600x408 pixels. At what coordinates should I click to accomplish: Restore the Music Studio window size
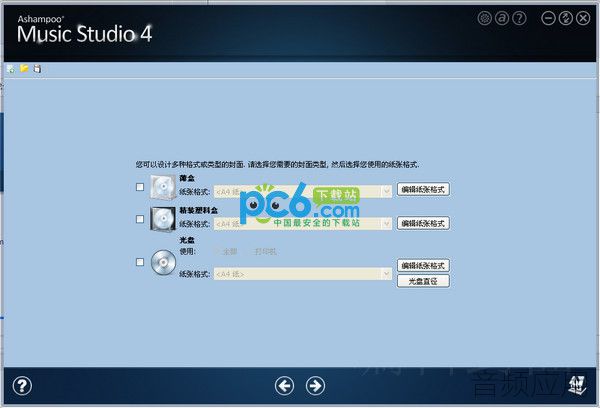pyautogui.click(x=566, y=18)
